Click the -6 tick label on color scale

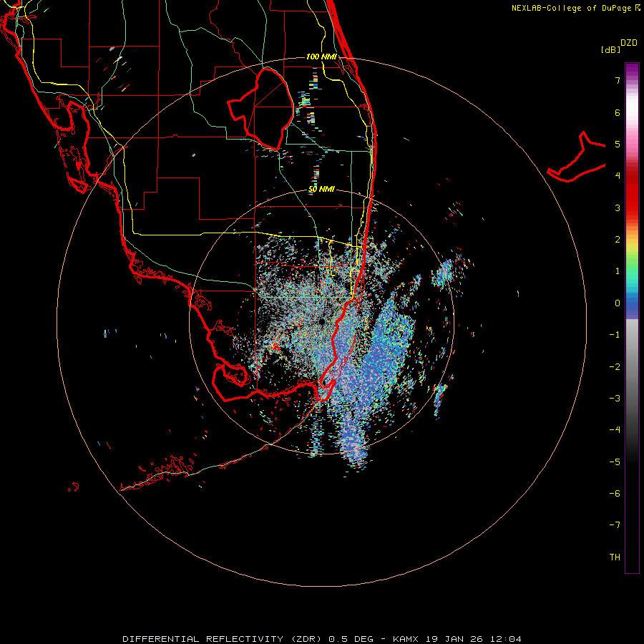[615, 494]
